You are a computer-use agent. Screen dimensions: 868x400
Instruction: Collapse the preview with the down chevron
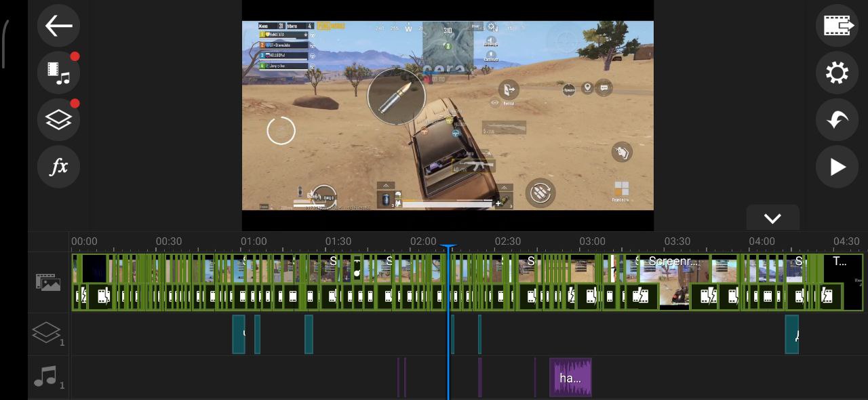(772, 218)
